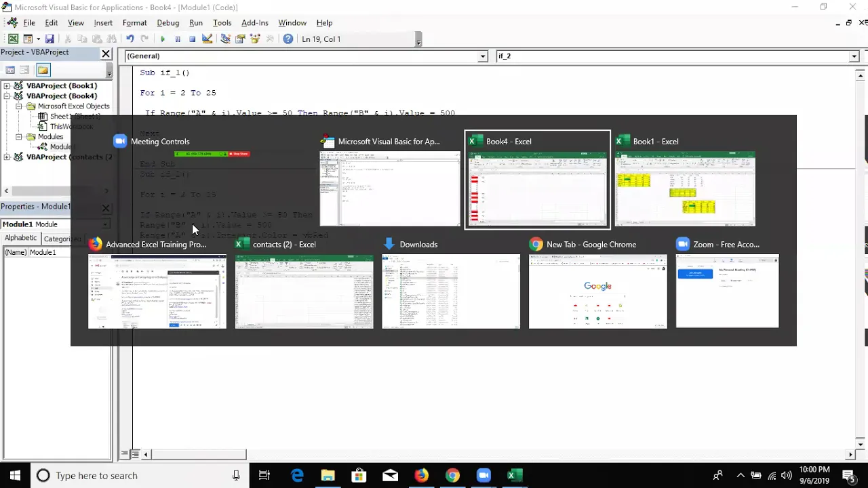This screenshot has height=488, width=868.
Task: Close the Project - VBAProject pane
Action: [106, 53]
